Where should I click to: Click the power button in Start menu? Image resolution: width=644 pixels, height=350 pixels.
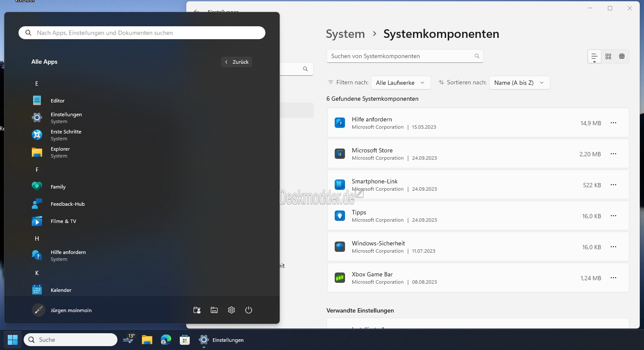pyautogui.click(x=249, y=310)
